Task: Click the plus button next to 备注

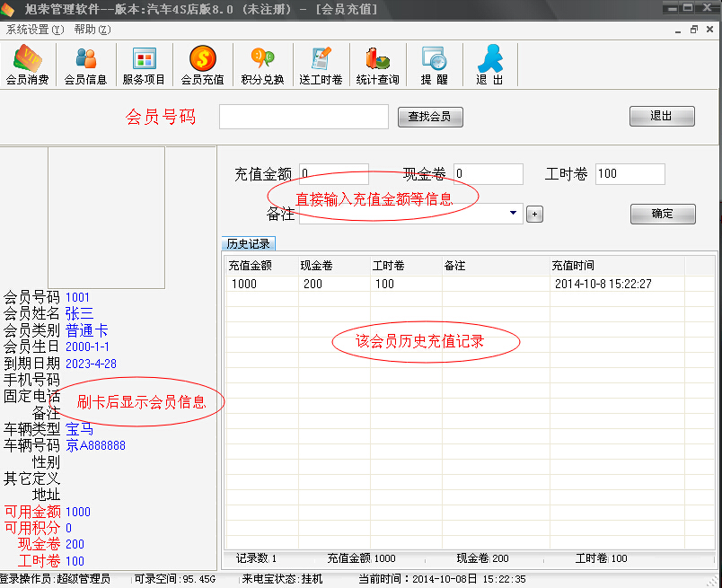Action: click(534, 215)
